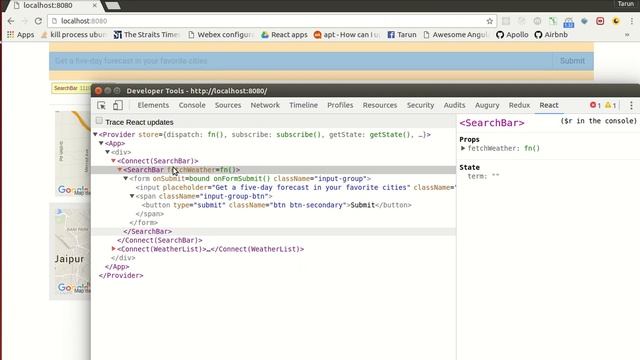Open the DevTools customize menu icon

pos(631,105)
